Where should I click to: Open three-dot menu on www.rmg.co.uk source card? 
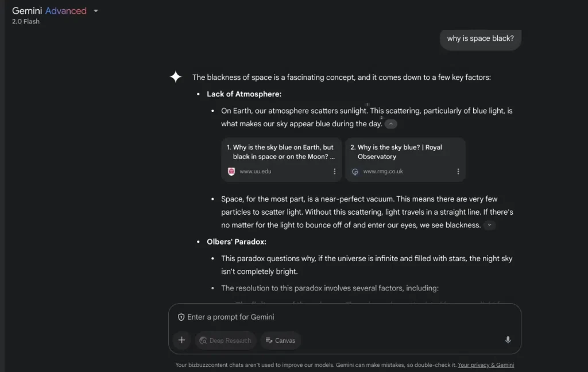(x=458, y=172)
